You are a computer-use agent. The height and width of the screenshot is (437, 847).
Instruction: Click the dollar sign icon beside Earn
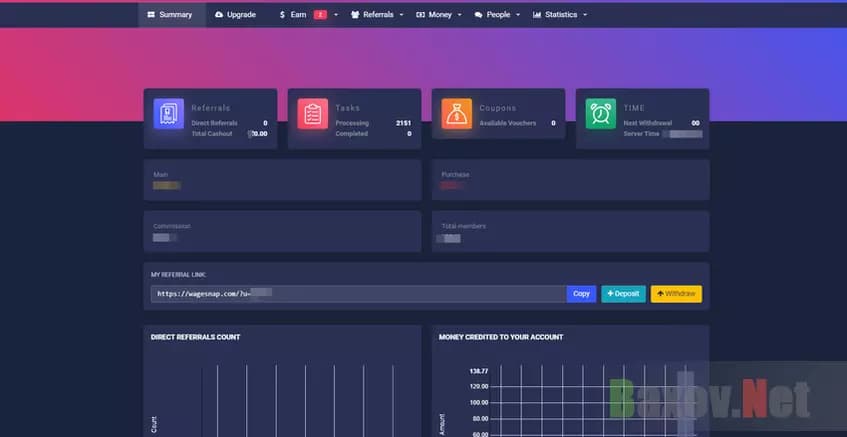283,15
